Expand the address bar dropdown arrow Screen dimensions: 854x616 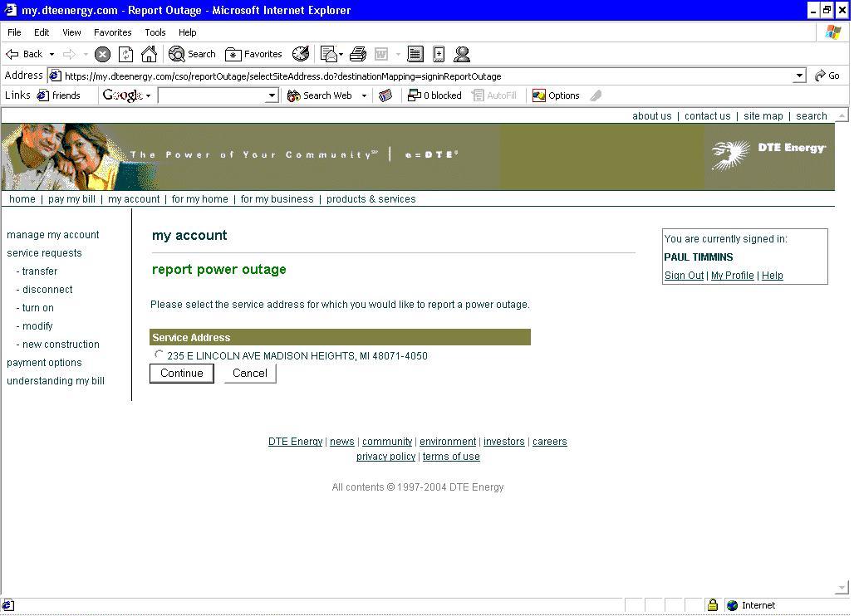(799, 76)
